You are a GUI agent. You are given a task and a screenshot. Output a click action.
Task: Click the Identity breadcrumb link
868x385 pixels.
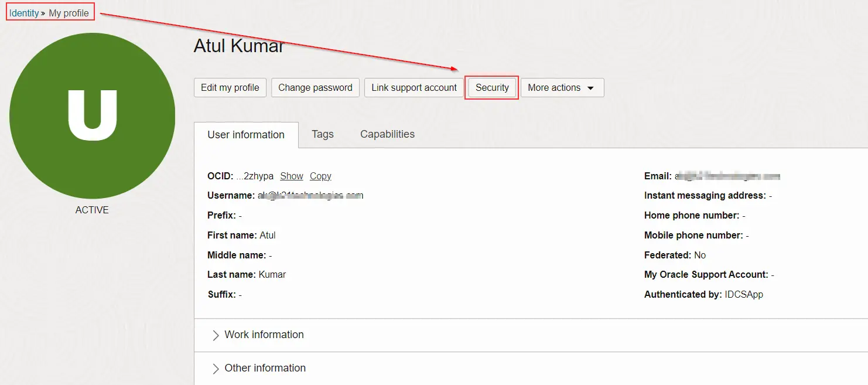(x=24, y=13)
